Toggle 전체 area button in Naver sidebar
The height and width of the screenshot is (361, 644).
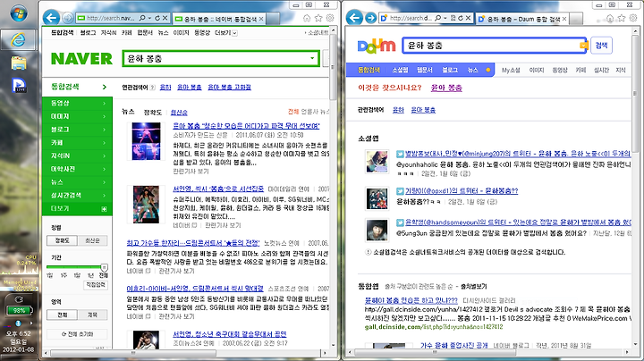click(62, 315)
